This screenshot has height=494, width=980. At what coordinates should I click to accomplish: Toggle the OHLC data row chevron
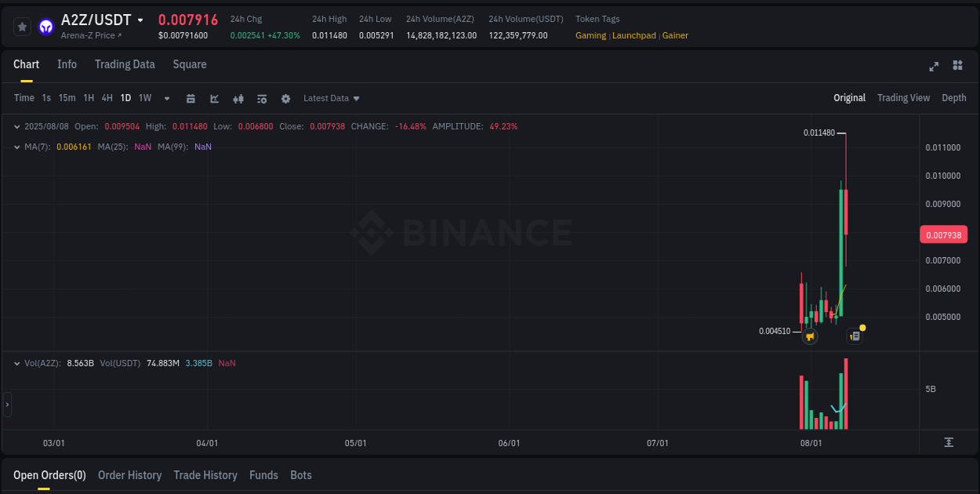point(16,126)
